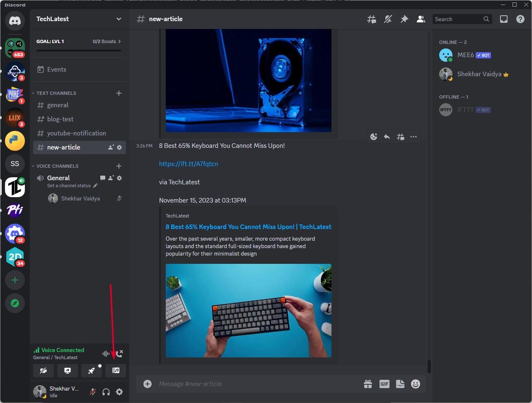Open the Python server
The width and height of the screenshot is (532, 403).
(15, 141)
